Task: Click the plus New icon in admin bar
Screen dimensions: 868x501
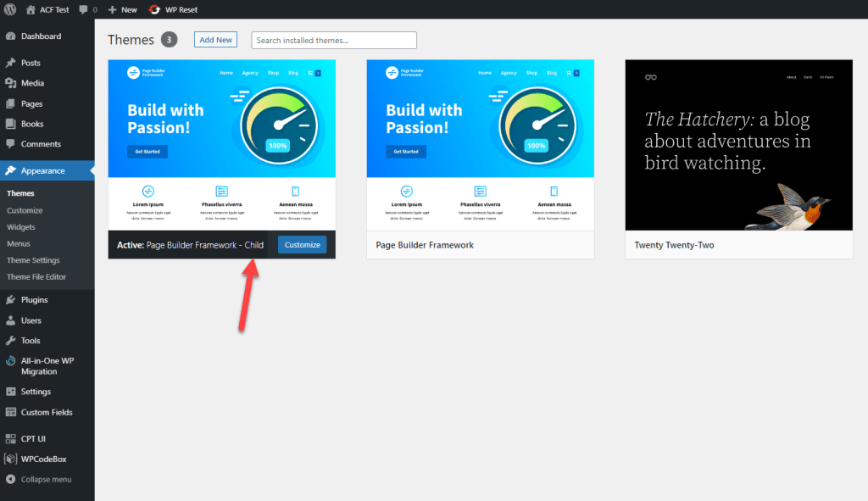Action: tap(113, 9)
